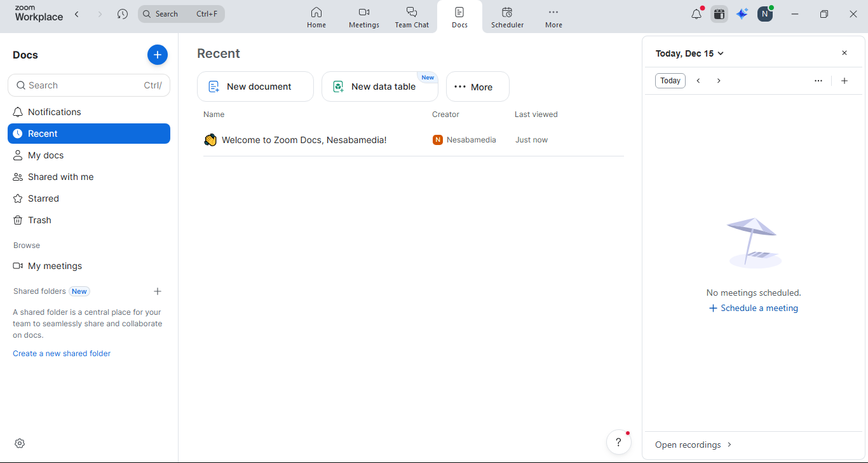Image resolution: width=868 pixels, height=463 pixels.
Task: Open the history clock icon
Action: pyautogui.click(x=123, y=14)
